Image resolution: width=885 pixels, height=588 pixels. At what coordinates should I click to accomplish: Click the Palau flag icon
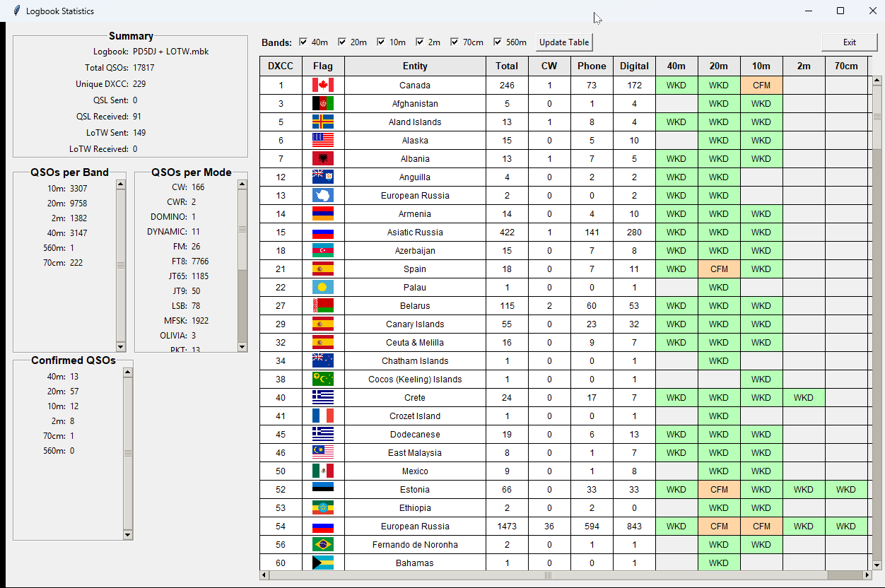tap(322, 288)
